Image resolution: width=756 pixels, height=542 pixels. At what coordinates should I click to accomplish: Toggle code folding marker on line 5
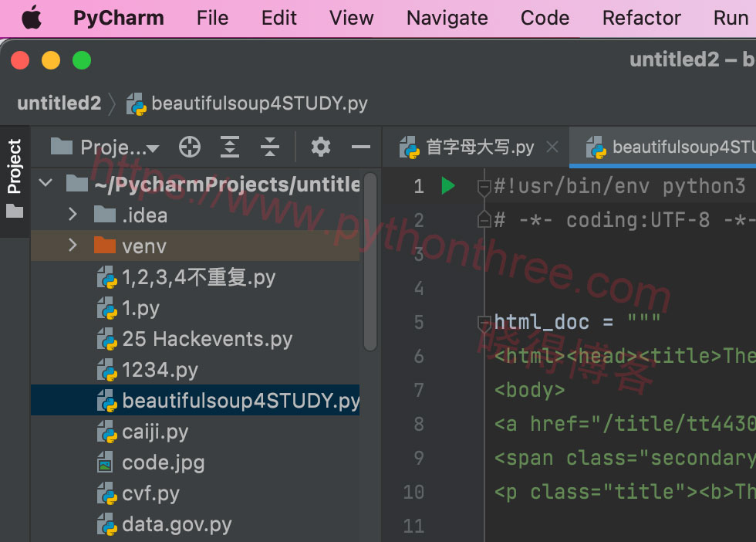click(x=484, y=323)
